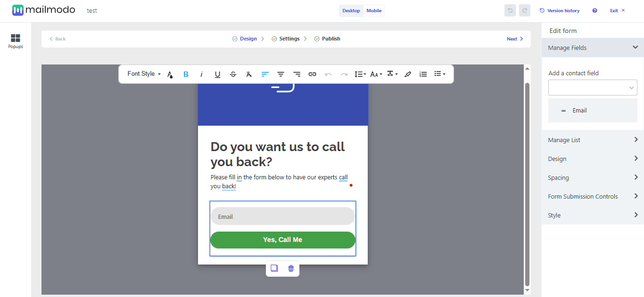Viewport: 644px width, 297px height.
Task: Insert a hyperlink
Action: 312,74
